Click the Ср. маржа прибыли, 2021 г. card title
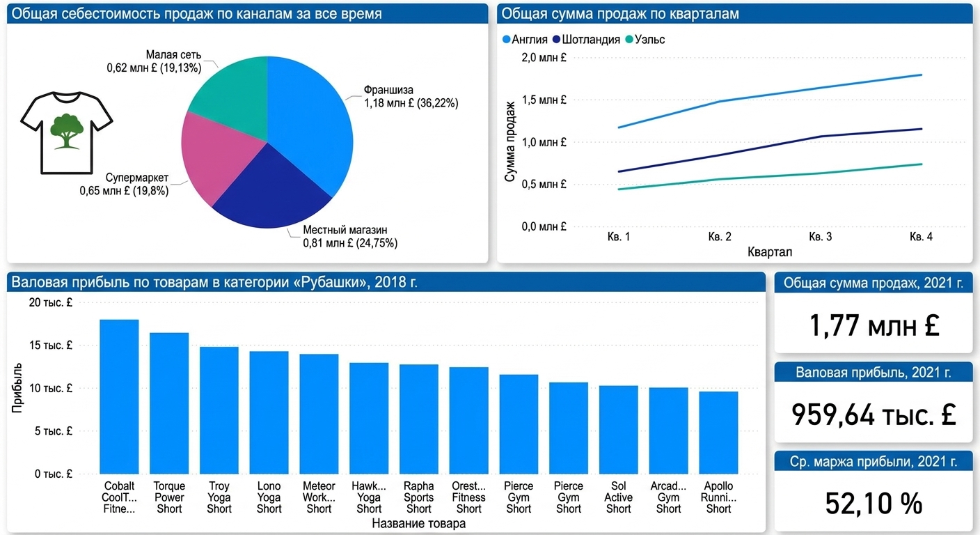Viewport: 980px width, 535px height. 874,461
